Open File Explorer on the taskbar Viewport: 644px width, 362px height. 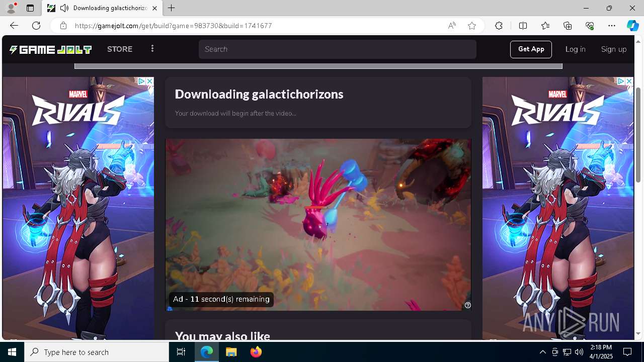[231, 352]
